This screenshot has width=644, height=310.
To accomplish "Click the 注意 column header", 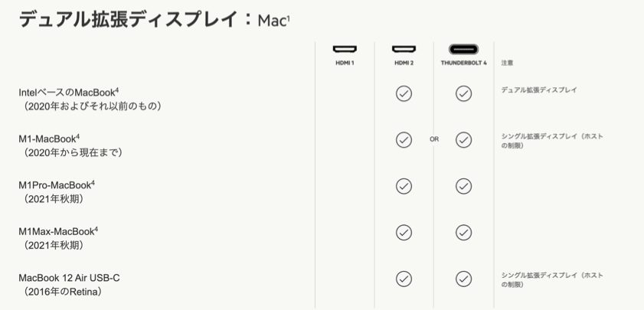I will tap(507, 64).
